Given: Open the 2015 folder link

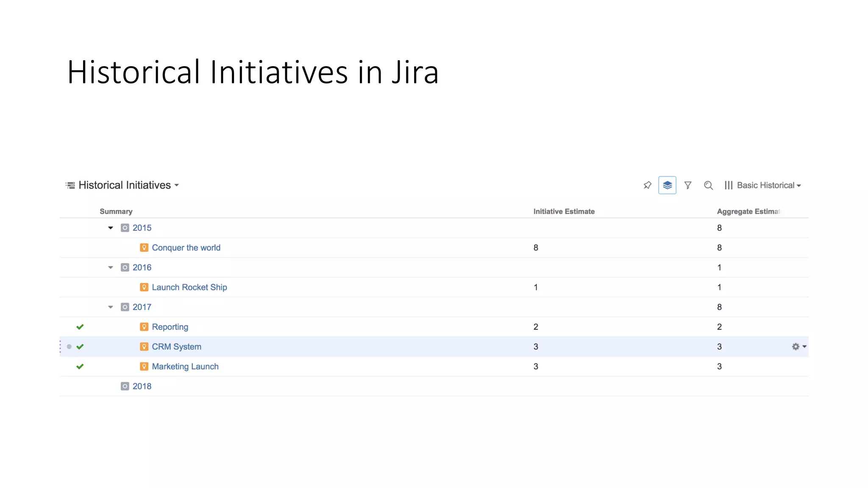Looking at the screenshot, I should (142, 228).
